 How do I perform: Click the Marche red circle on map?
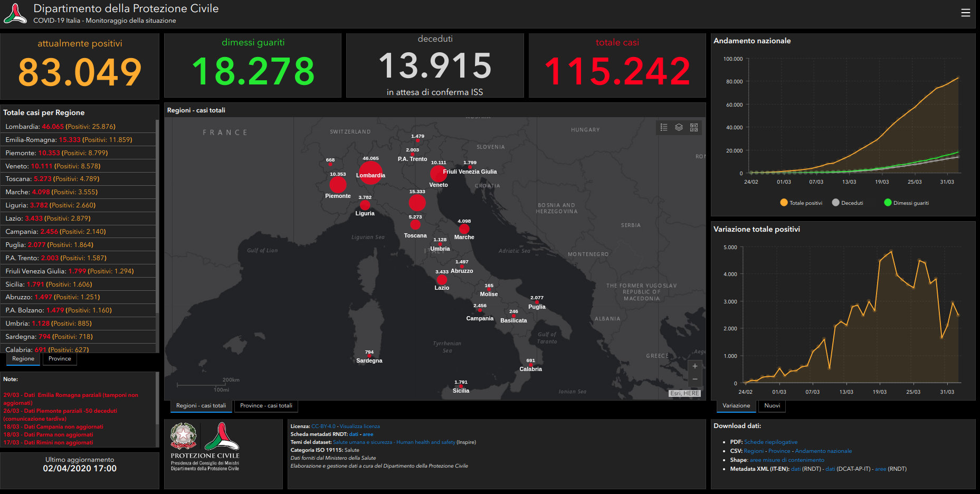click(464, 229)
